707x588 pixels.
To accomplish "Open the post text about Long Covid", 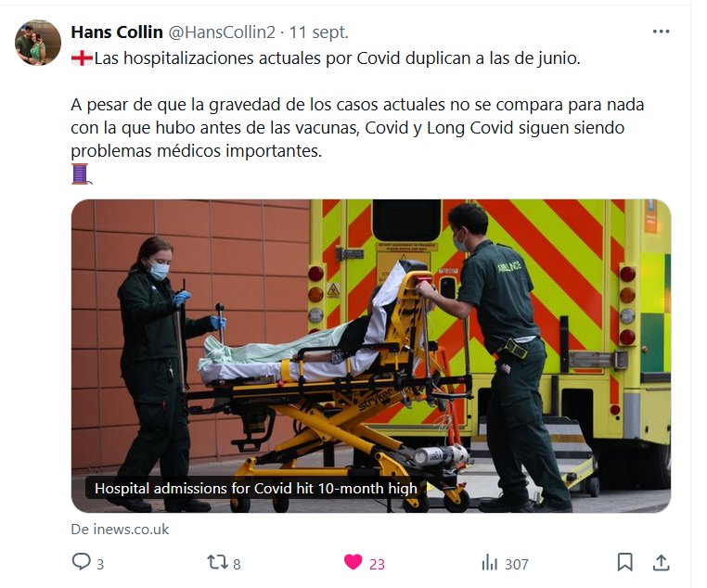I will (x=357, y=127).
